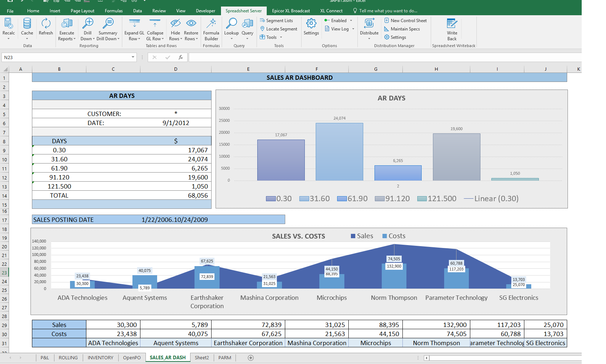Image resolution: width=606 pixels, height=364 pixels.
Task: Open Execute Reports
Action: coord(67,29)
